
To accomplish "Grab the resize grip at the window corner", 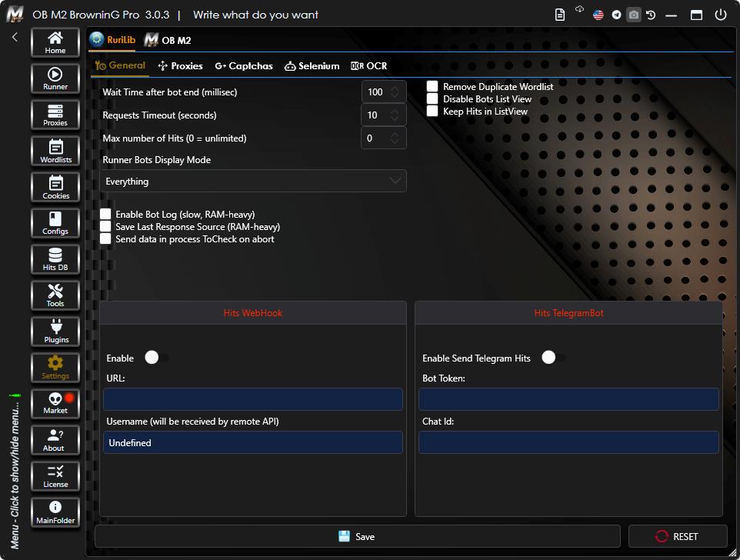I will [732, 553].
